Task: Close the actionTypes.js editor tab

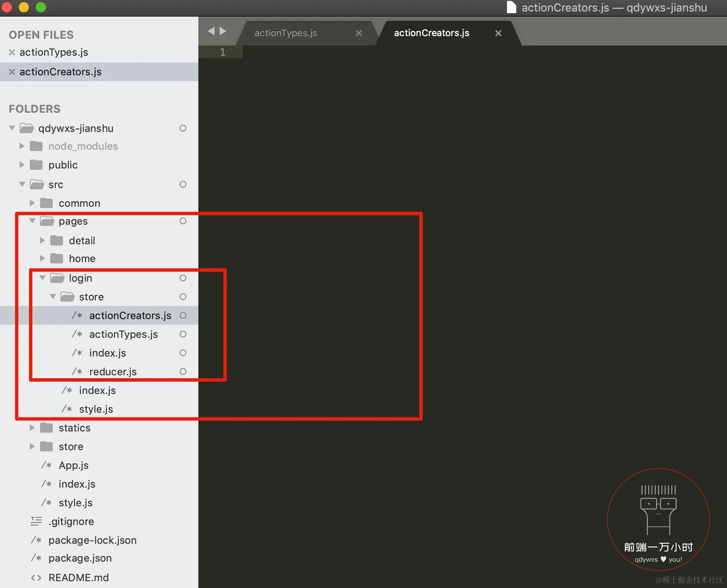Action: pos(359,33)
